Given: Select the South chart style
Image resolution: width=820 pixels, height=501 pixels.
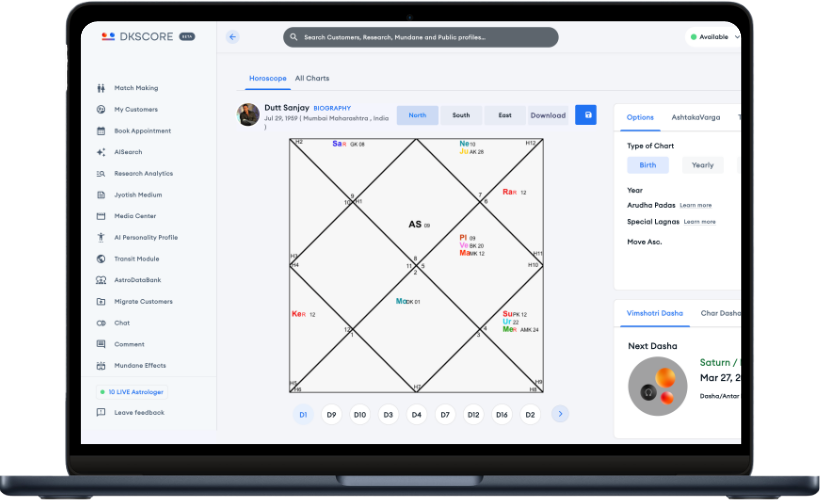Looking at the screenshot, I should (461, 115).
